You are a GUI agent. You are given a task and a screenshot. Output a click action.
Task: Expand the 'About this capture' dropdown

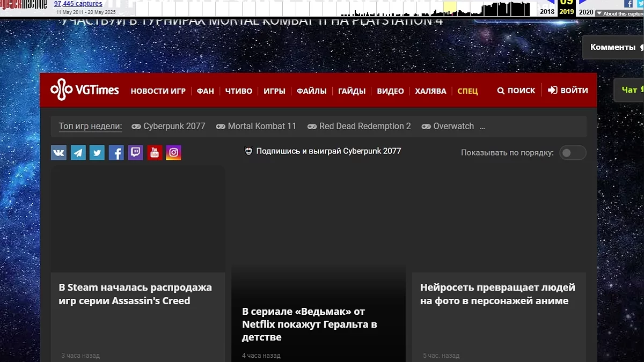(x=619, y=13)
